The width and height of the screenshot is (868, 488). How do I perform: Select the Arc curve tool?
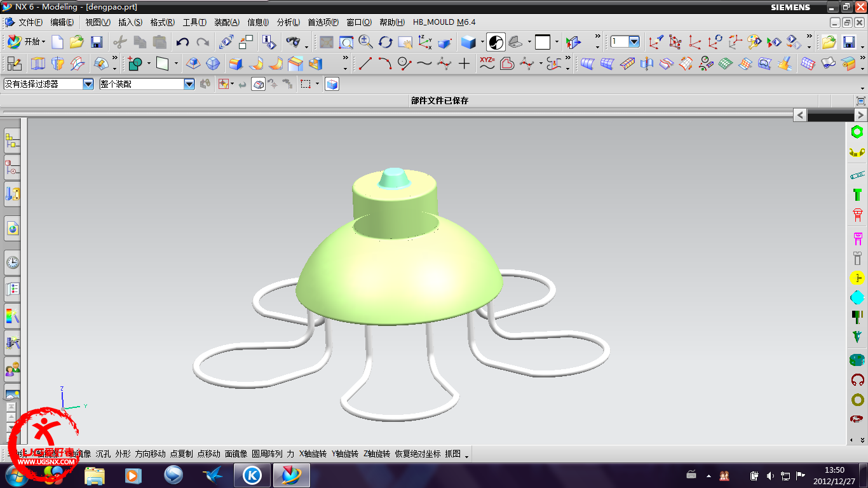tap(385, 64)
